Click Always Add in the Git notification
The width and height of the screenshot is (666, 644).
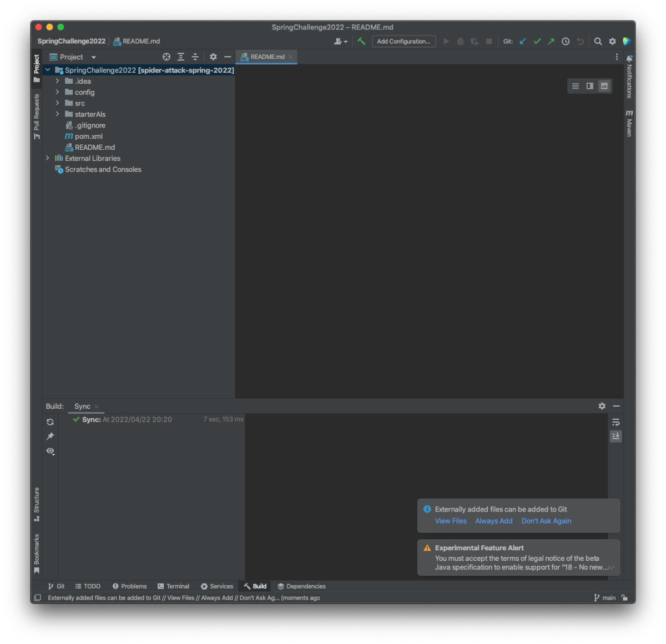(493, 521)
